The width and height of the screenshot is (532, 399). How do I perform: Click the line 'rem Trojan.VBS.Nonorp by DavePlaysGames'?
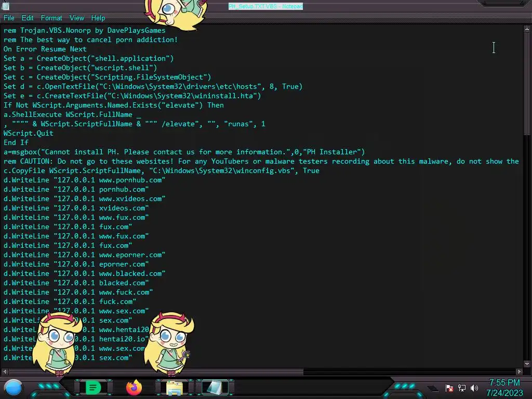point(85,30)
